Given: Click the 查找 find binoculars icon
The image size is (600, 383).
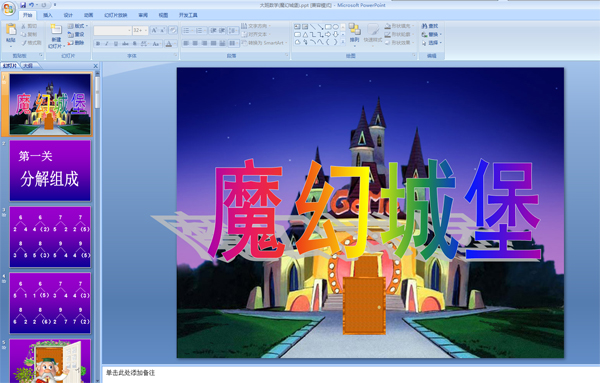Looking at the screenshot, I should pyautogui.click(x=424, y=26).
